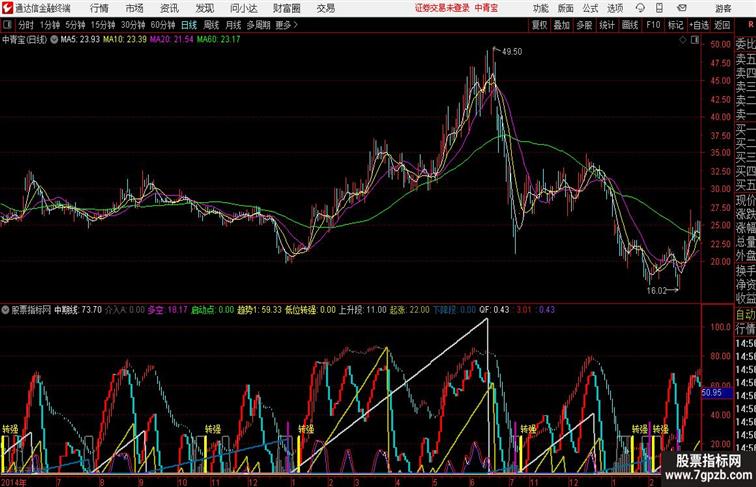Click the 中期线: 73.70 indicator value

[78, 310]
